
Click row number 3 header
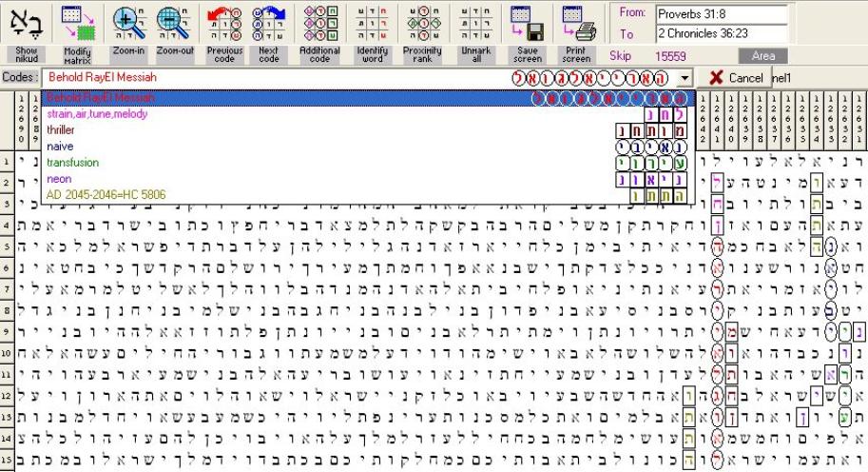[6, 204]
